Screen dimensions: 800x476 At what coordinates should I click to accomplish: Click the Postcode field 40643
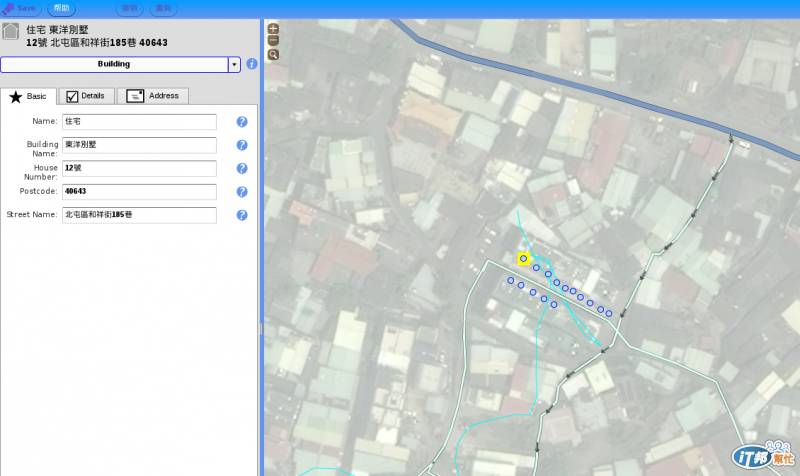click(x=139, y=191)
